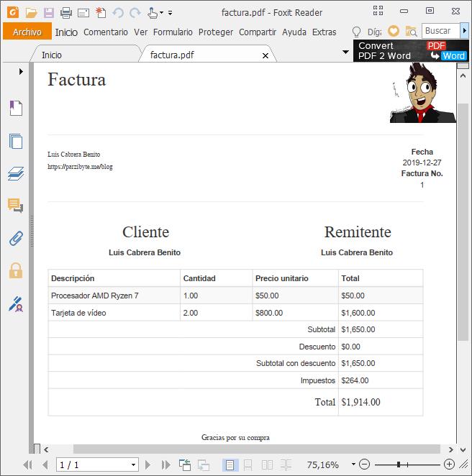Viewport: 472px width, 476px height.
Task: Open the page number dropdown arrow
Action: point(133,464)
